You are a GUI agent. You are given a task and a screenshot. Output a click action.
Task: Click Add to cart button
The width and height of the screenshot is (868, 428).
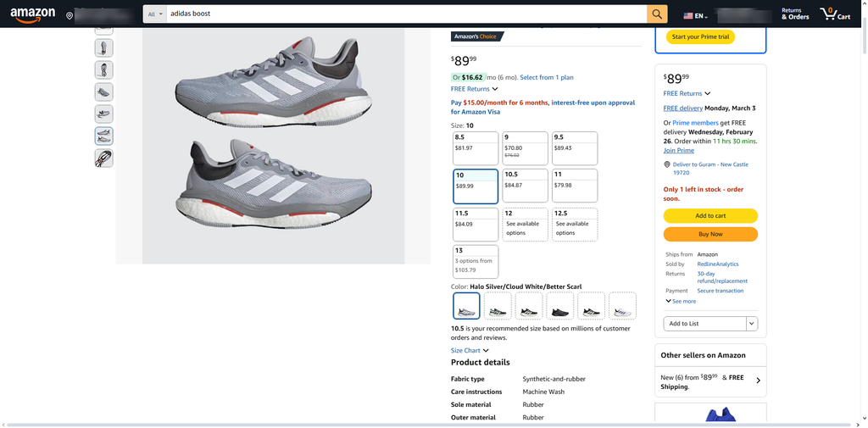coord(710,216)
